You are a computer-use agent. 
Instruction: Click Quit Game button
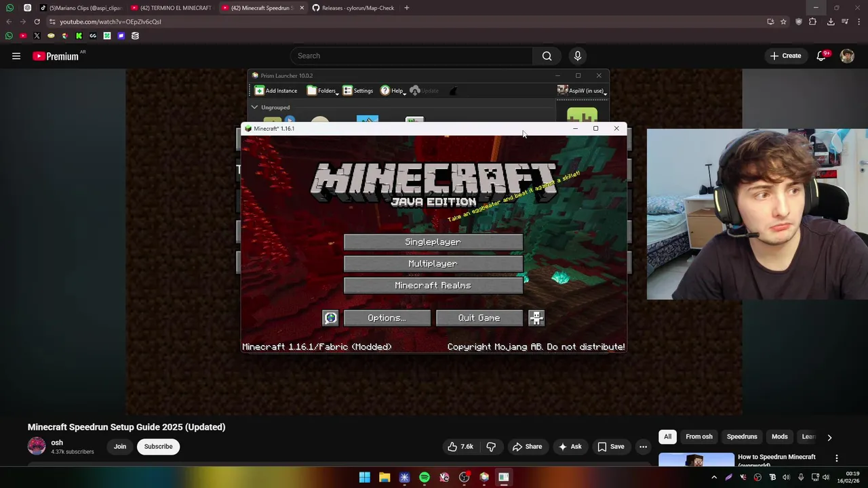[x=479, y=318]
